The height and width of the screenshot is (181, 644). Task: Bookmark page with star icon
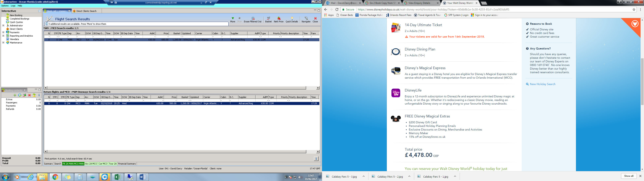pyautogui.click(x=634, y=9)
